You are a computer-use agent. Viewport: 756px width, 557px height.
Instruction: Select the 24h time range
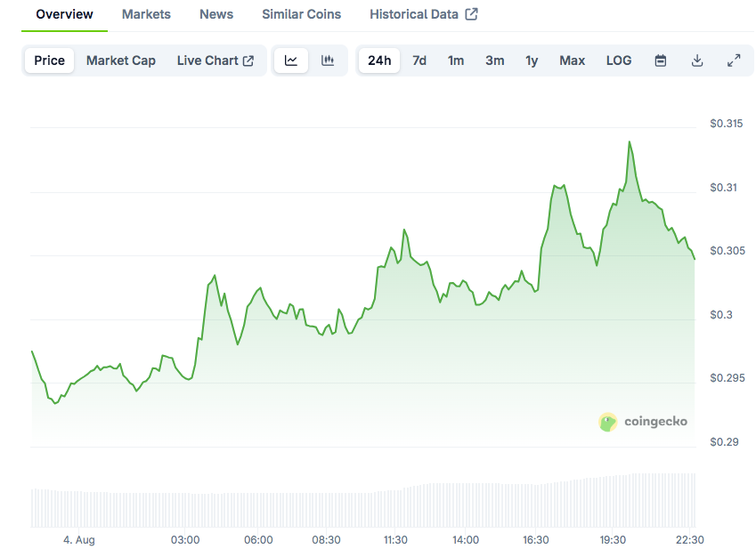pyautogui.click(x=379, y=61)
